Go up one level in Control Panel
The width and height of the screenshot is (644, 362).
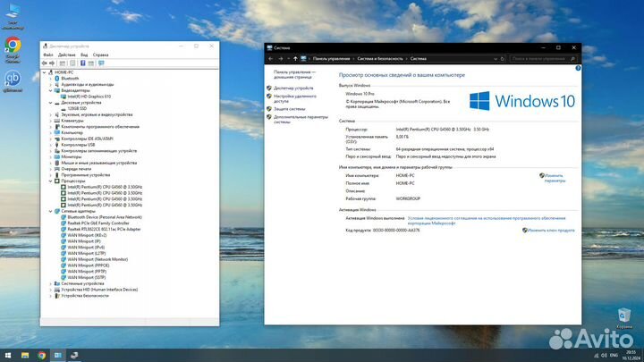pos(295,57)
